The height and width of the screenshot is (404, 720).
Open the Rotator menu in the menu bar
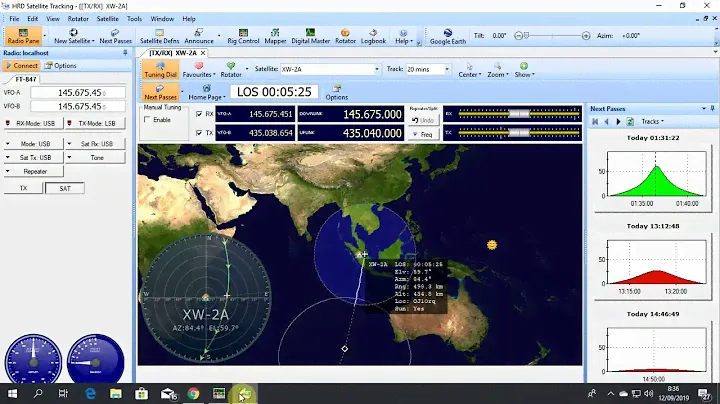tap(79, 18)
